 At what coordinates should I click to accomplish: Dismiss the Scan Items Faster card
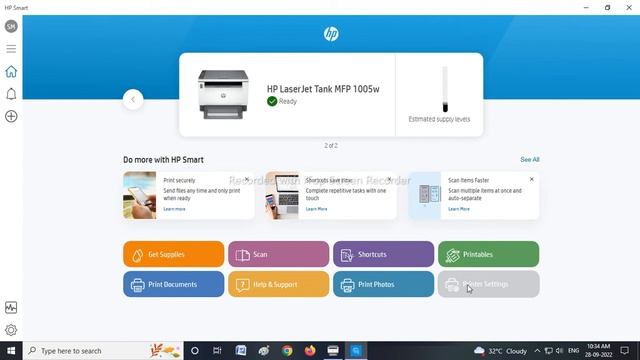coord(531,179)
